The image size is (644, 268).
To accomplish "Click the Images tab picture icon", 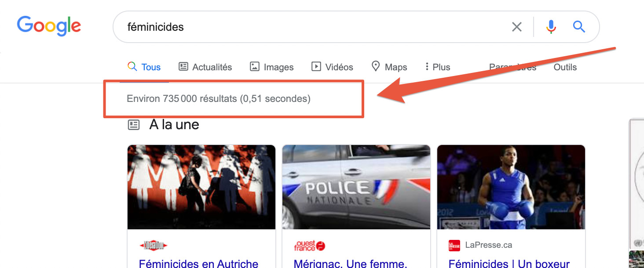I will pyautogui.click(x=254, y=67).
